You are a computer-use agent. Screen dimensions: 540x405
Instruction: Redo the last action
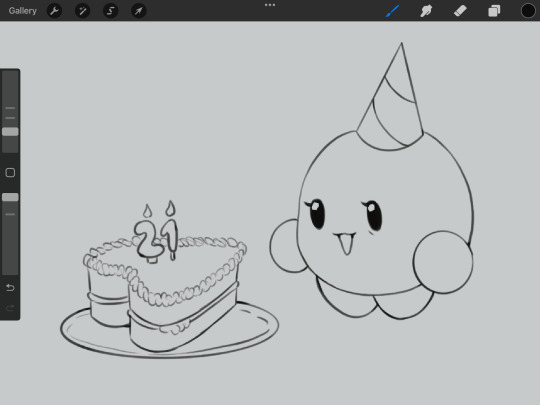[x=10, y=308]
